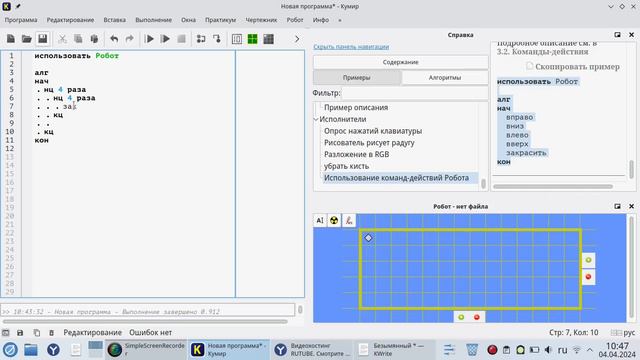
Task: Click the save console output icon in status bar
Action: click(x=20, y=333)
